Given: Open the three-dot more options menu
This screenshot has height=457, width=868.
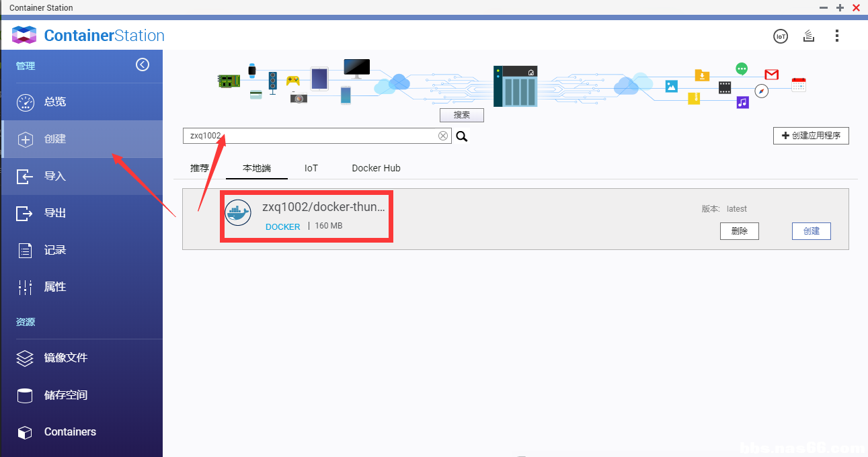Looking at the screenshot, I should [837, 36].
